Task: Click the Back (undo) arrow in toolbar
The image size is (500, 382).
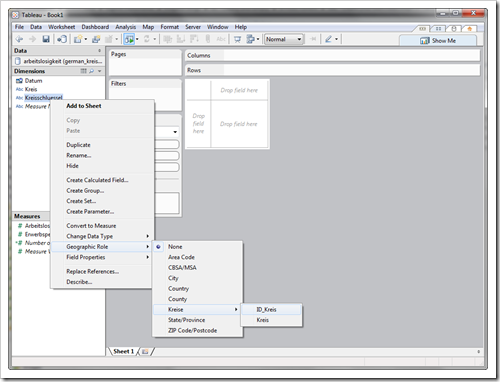Action: click(x=19, y=39)
